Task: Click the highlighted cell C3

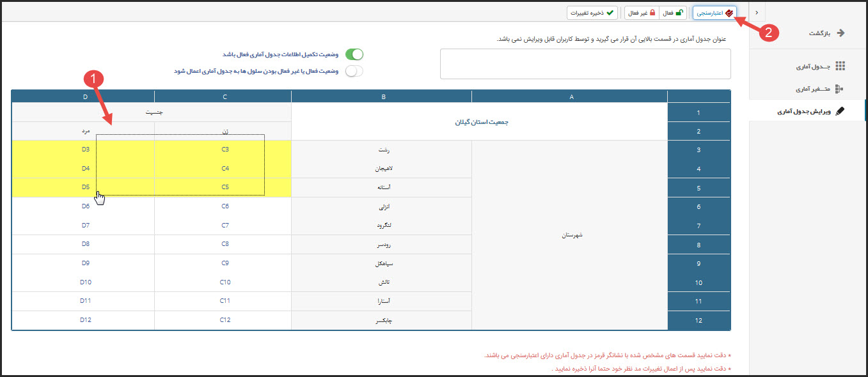Action: coord(225,150)
